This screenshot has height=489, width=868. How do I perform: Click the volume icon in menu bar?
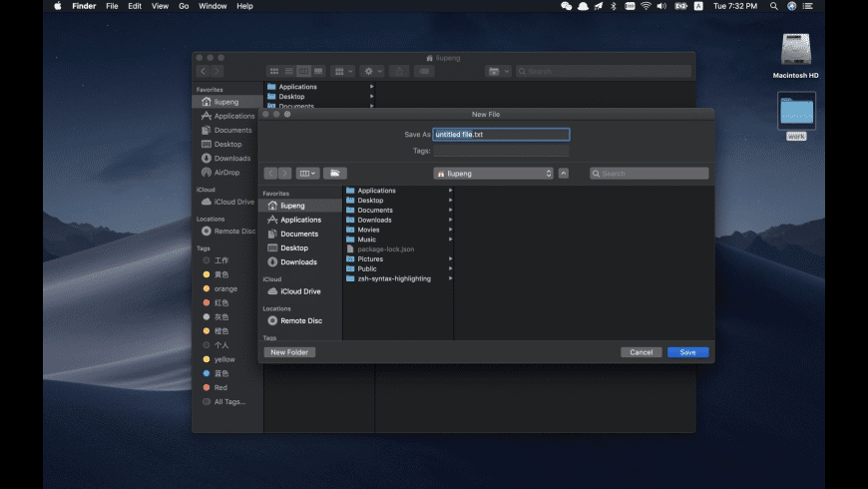click(661, 6)
